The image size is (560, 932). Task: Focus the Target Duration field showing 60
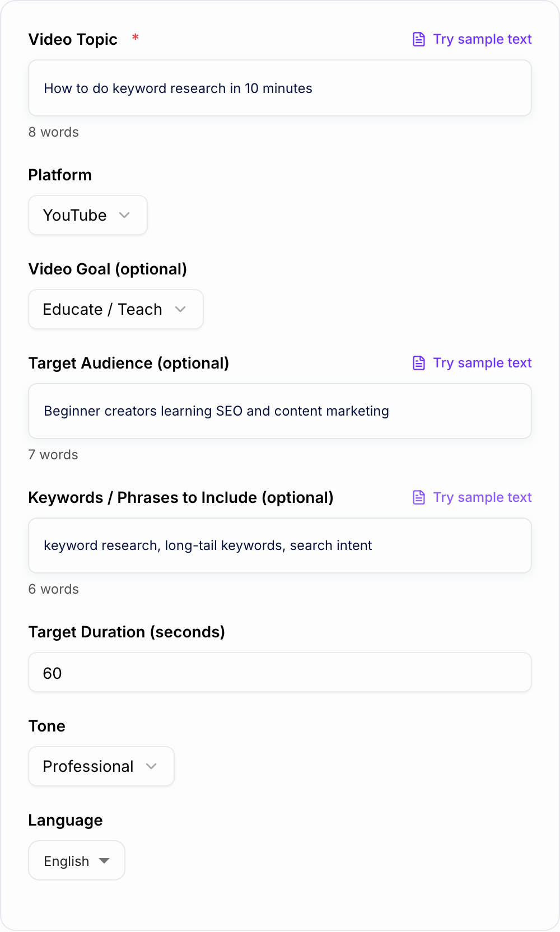[x=280, y=672]
